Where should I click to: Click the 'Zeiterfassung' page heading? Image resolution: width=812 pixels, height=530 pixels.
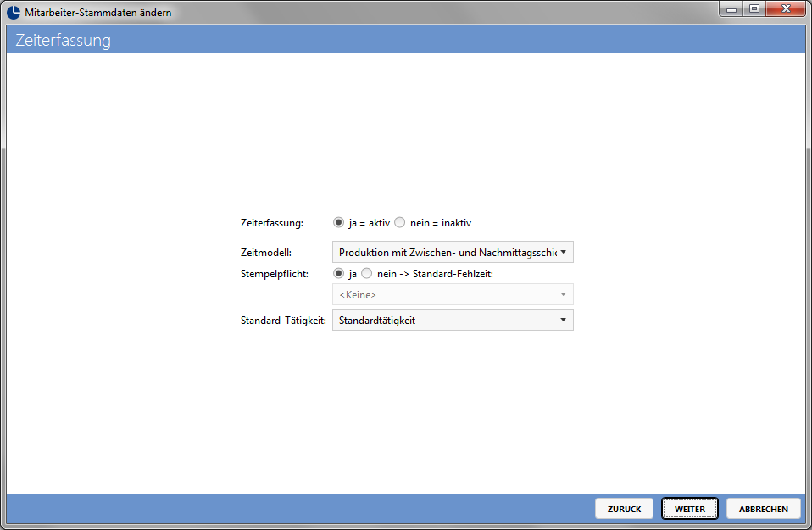point(64,40)
